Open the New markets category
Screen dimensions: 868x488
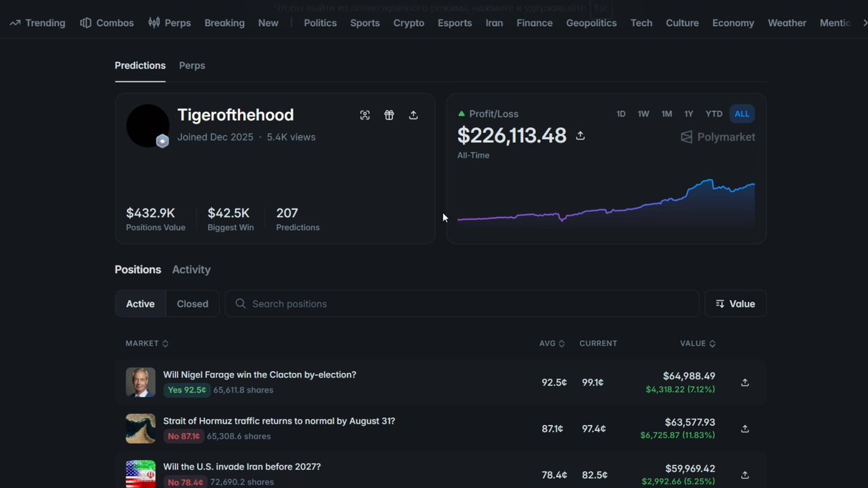pyautogui.click(x=268, y=23)
